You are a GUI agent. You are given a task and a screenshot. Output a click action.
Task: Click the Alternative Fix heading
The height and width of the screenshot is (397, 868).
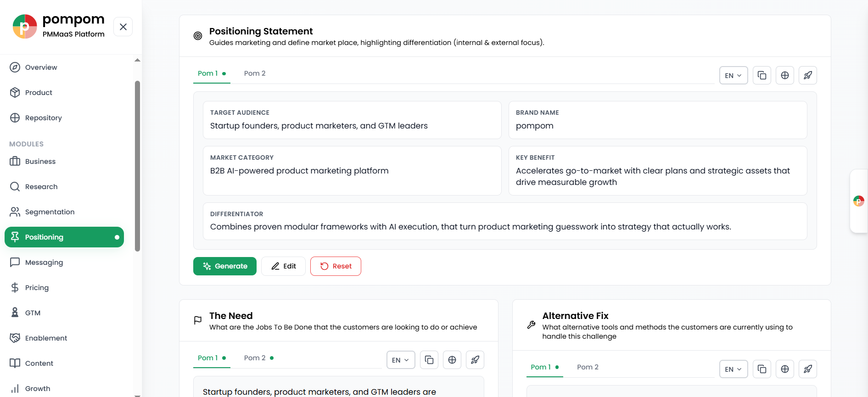pyautogui.click(x=575, y=316)
